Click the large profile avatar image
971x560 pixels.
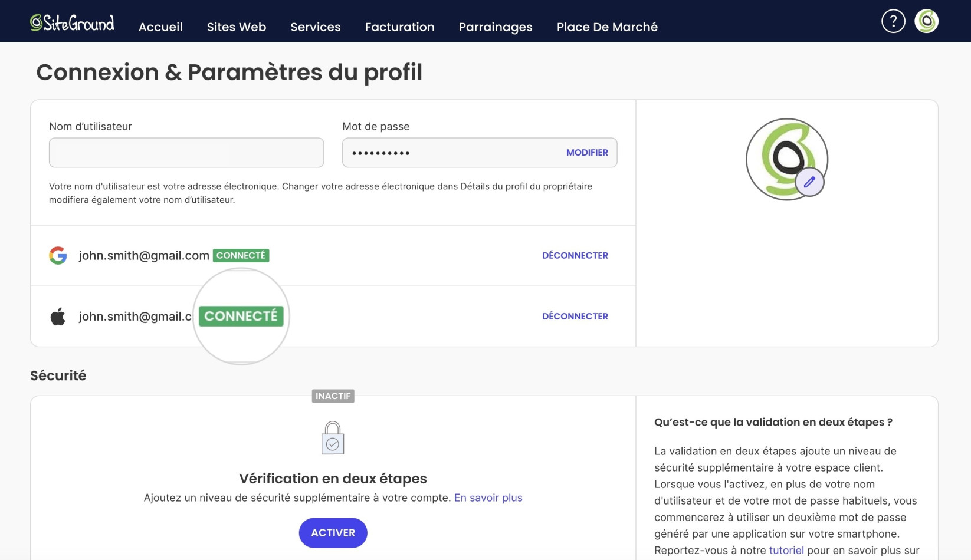[x=786, y=159]
